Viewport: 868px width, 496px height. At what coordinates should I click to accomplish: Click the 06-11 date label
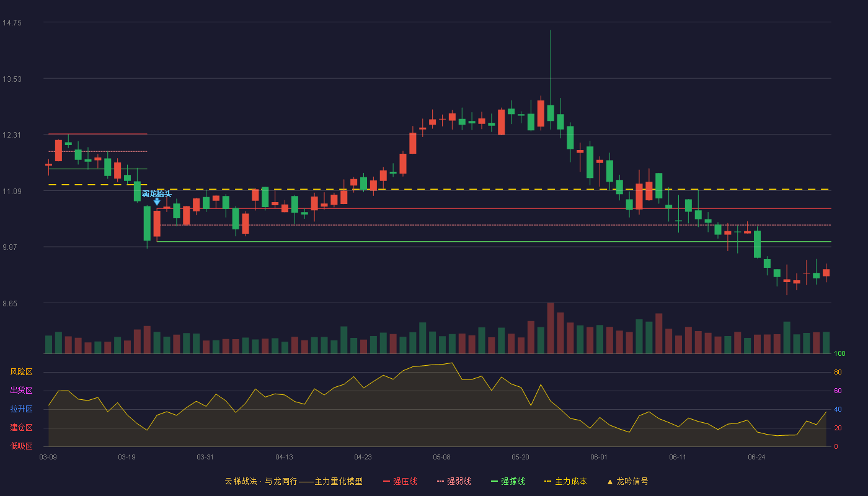click(678, 457)
